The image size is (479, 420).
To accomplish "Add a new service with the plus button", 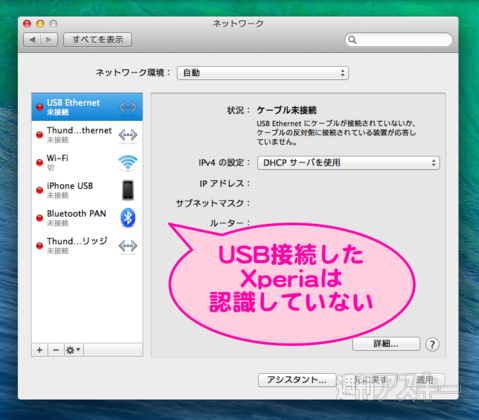I will [40, 350].
